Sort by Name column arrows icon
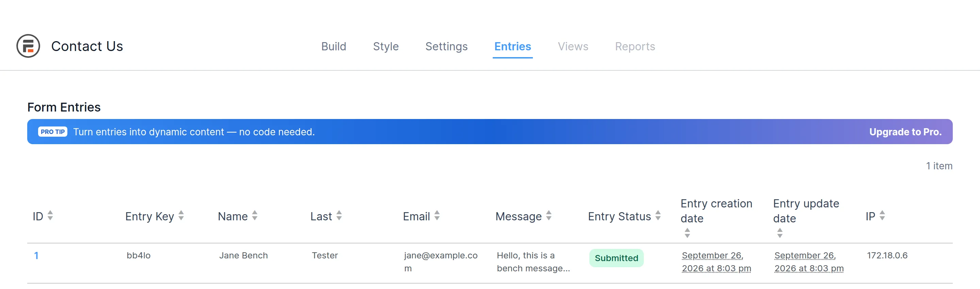Viewport: 980px width, 289px height. 255,216
